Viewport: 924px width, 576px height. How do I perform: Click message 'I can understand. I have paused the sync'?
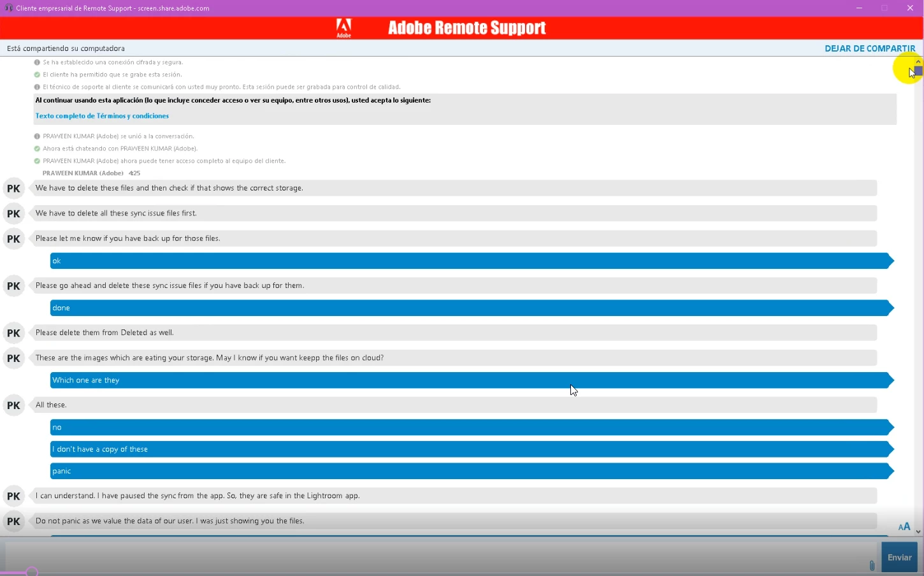coord(454,496)
